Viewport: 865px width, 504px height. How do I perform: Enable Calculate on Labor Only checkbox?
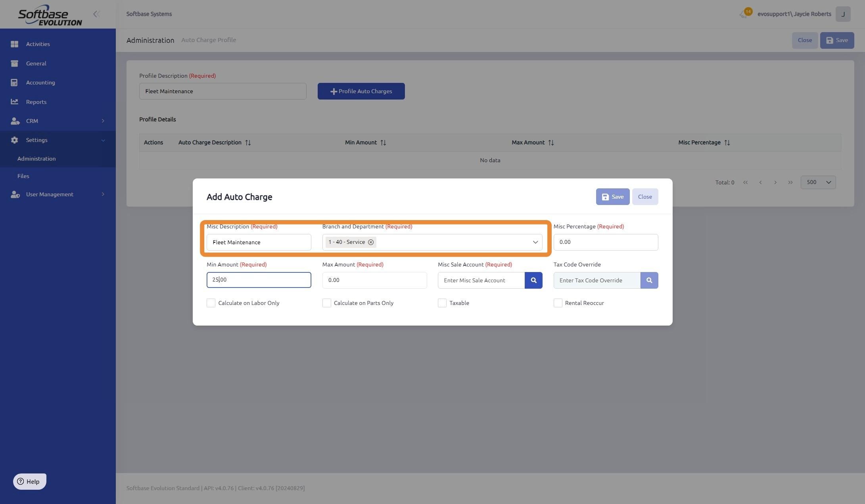pos(211,303)
